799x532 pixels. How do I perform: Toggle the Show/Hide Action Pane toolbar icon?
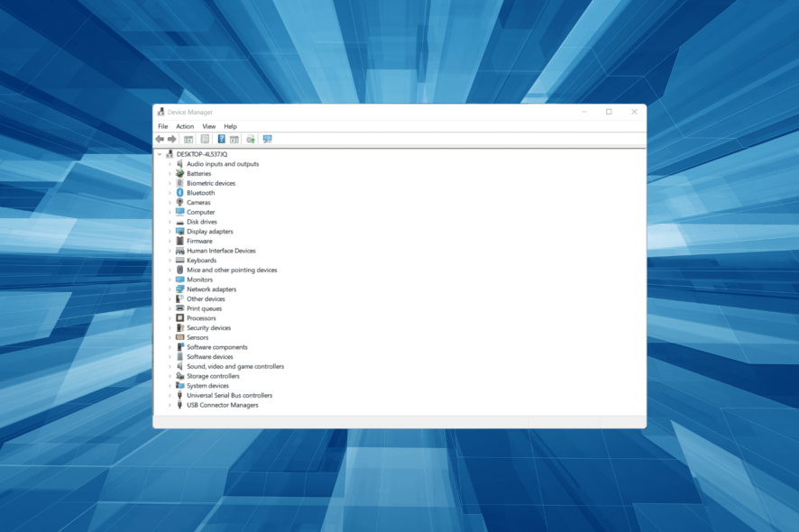pos(234,139)
